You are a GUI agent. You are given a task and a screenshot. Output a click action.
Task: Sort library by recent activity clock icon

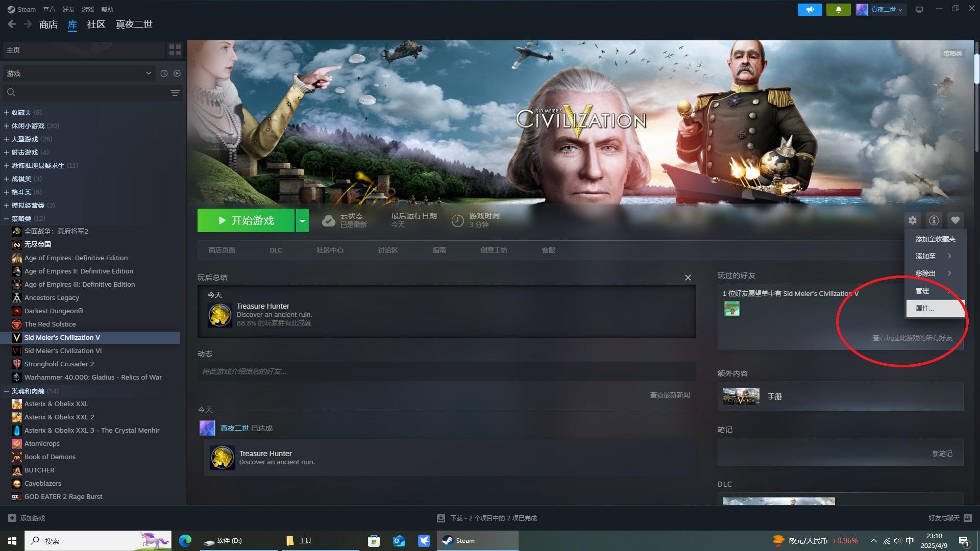[164, 73]
